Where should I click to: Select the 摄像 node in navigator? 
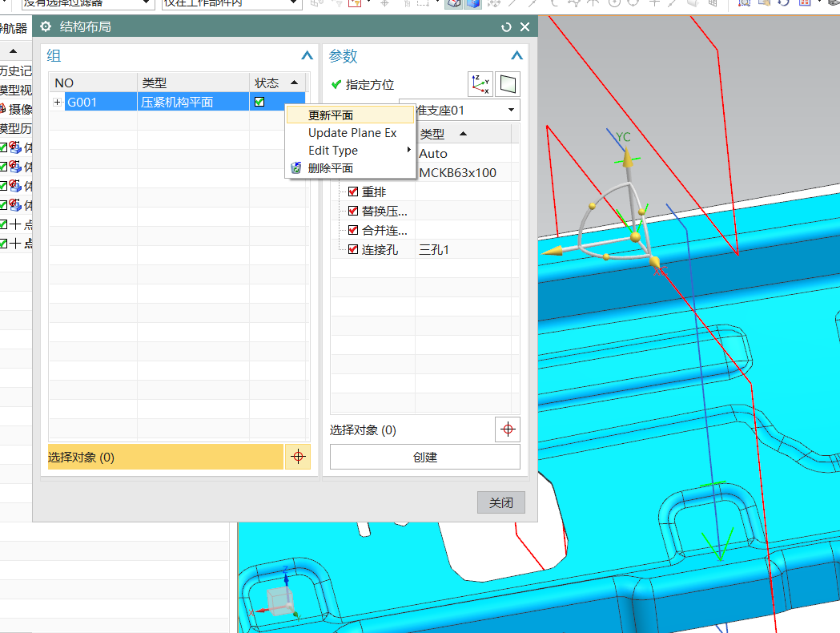pos(19,109)
